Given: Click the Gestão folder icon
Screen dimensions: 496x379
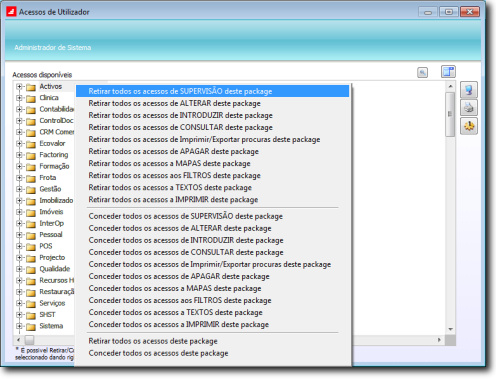Looking at the screenshot, I should (31, 190).
